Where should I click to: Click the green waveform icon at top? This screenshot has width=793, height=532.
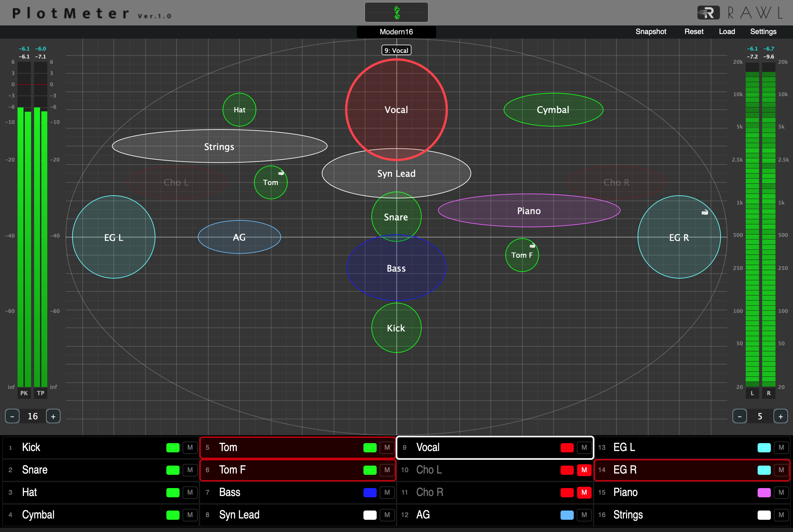[396, 13]
